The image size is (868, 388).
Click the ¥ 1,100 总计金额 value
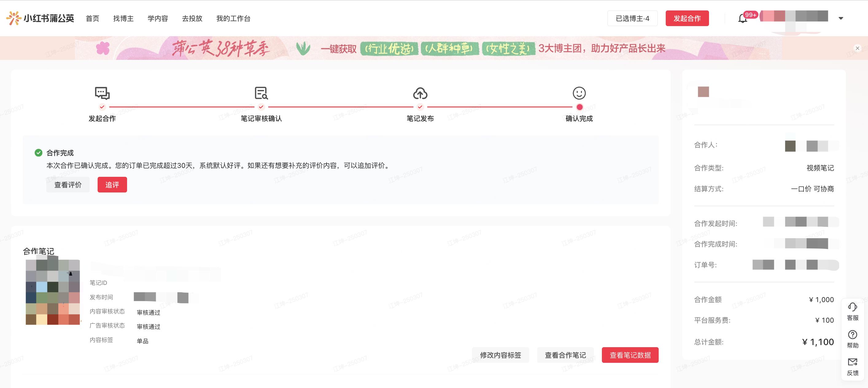click(818, 342)
